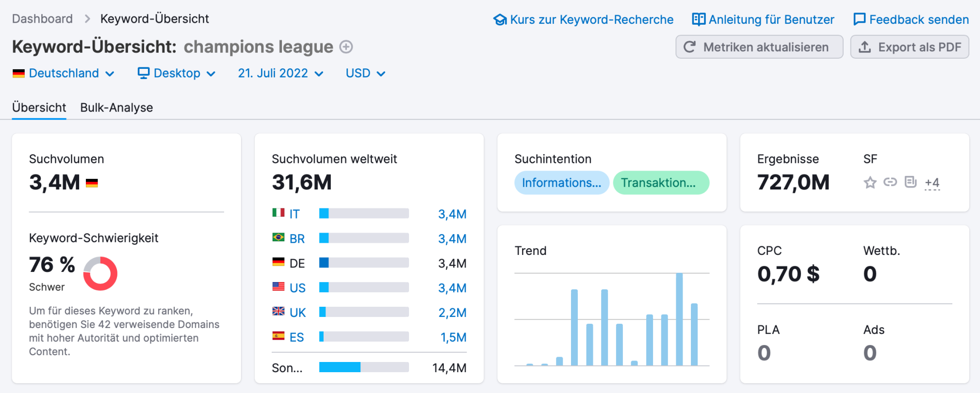Click Feedback senden link
The width and height of the screenshot is (980, 393).
point(911,20)
